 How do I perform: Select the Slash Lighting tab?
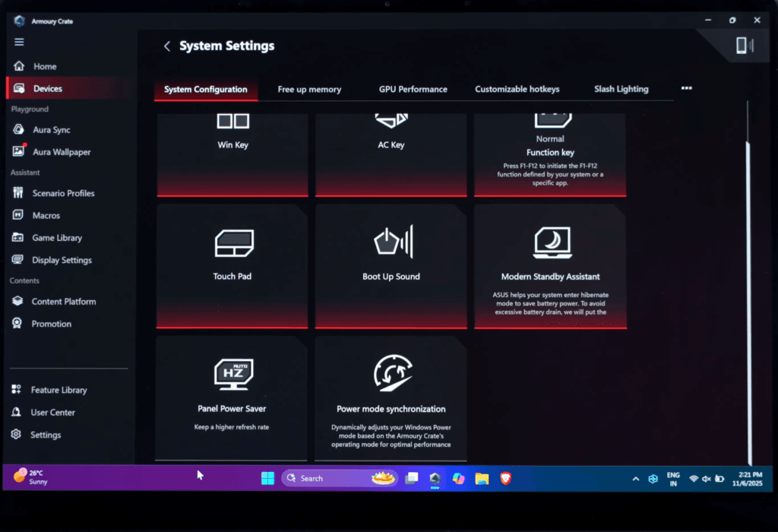pyautogui.click(x=621, y=90)
